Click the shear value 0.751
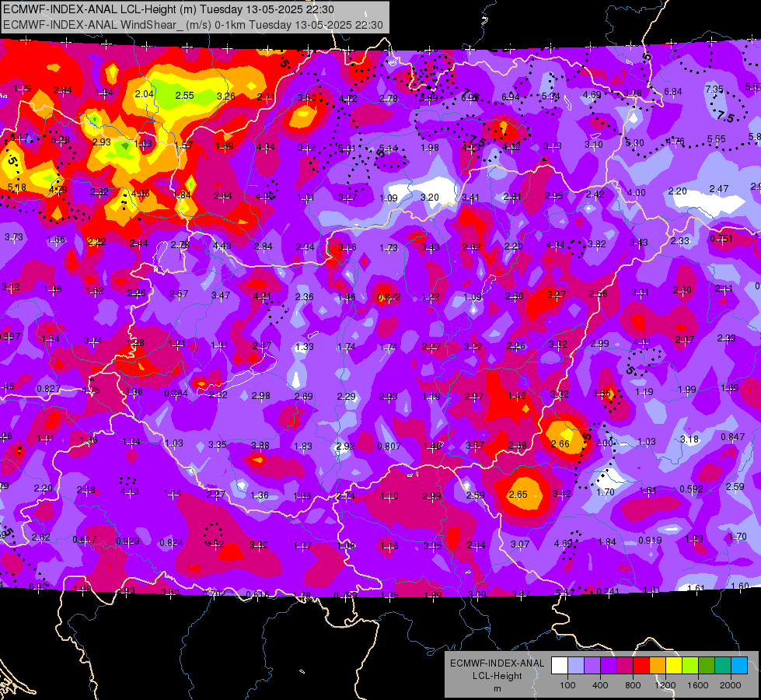Screen dimensions: 761x700 (x=721, y=239)
